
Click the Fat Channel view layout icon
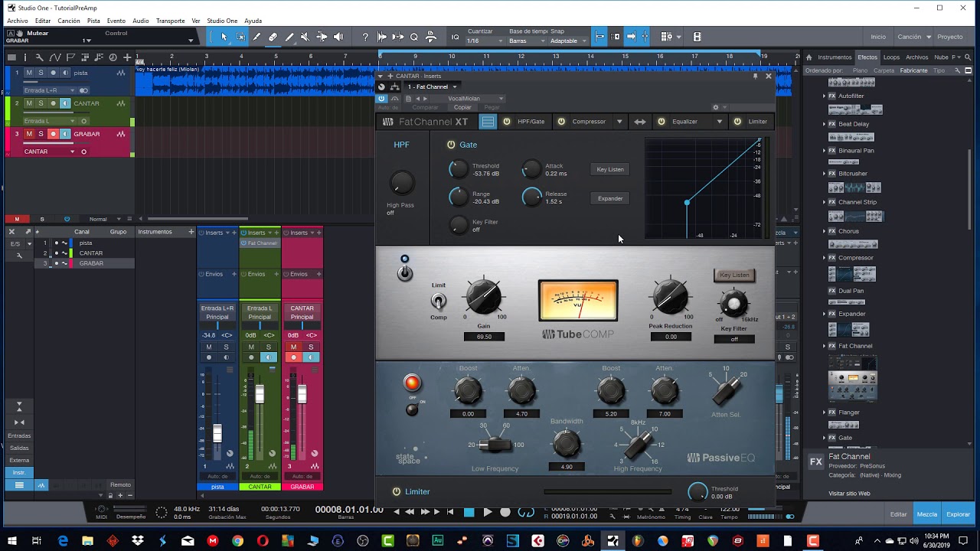tap(488, 122)
